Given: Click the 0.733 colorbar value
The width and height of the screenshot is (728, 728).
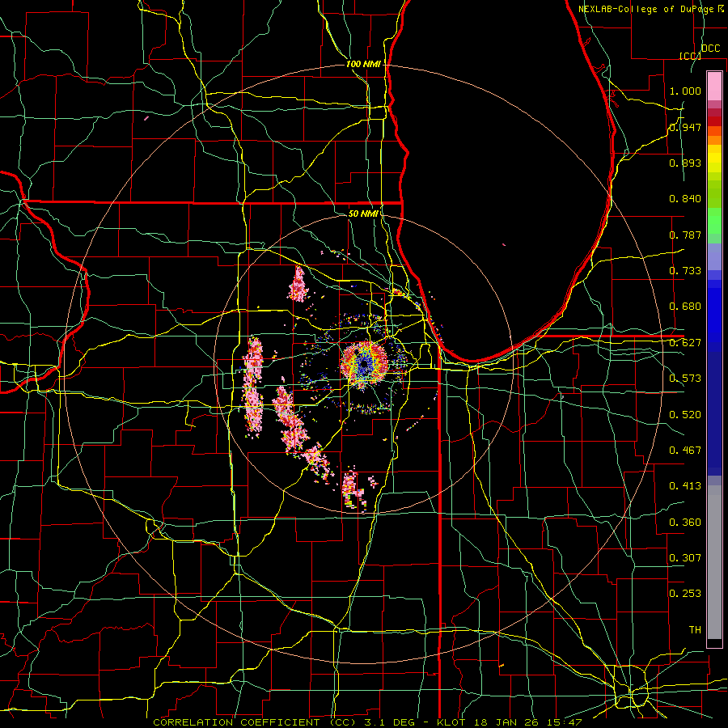Looking at the screenshot, I should [685, 271].
